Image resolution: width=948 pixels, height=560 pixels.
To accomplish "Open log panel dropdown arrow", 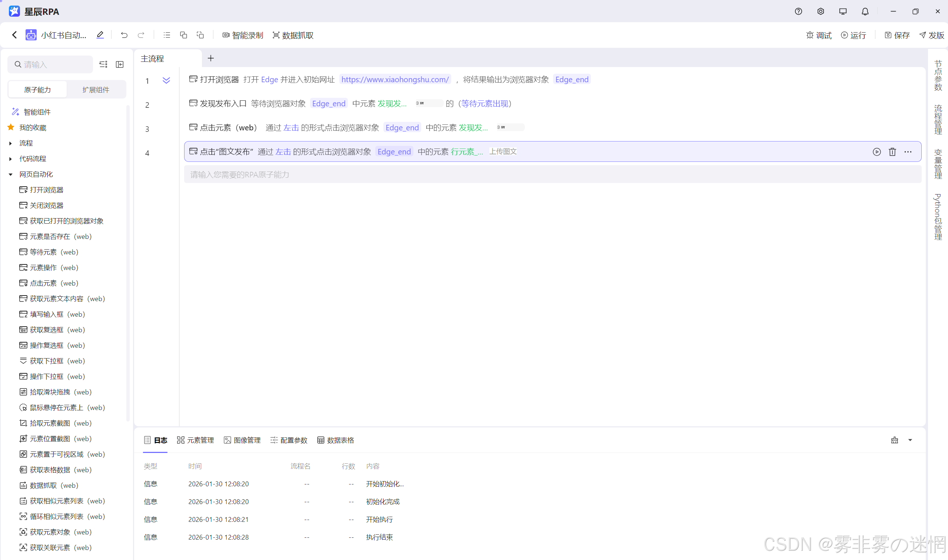I will 910,440.
